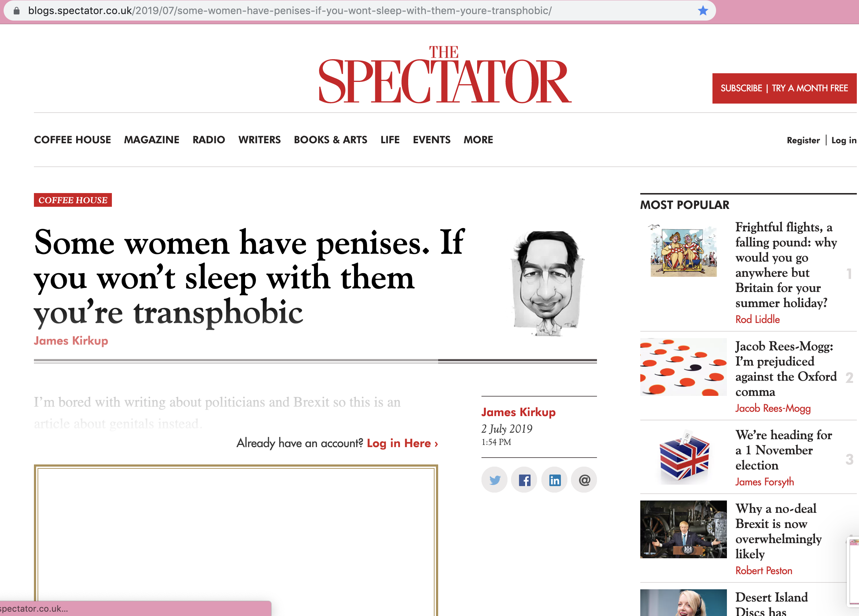Open the Books & Arts menu item
The image size is (859, 616).
[330, 140]
